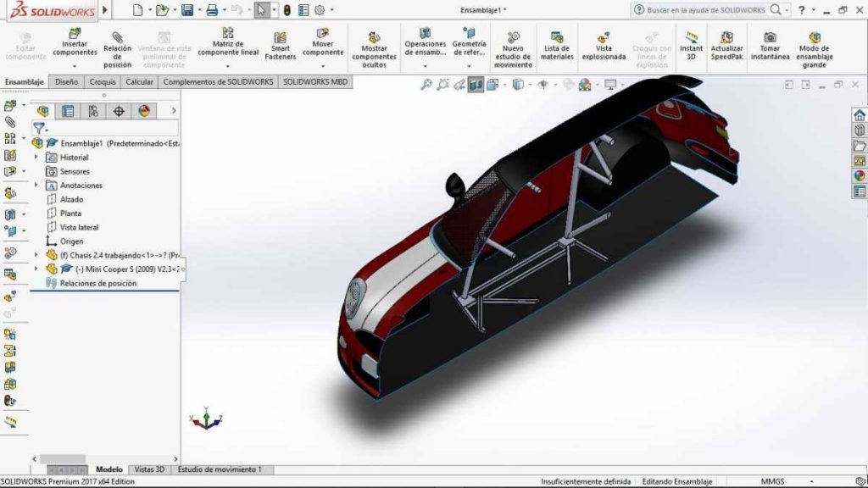The width and height of the screenshot is (868, 488).
Task: Expand the Mini Cooper S component node
Action: pos(36,269)
